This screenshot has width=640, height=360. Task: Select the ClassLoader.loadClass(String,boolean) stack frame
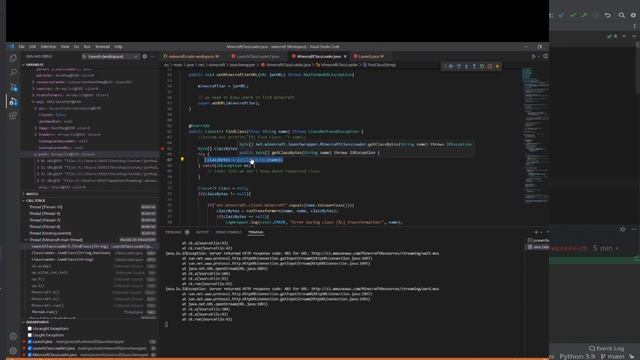90,253
